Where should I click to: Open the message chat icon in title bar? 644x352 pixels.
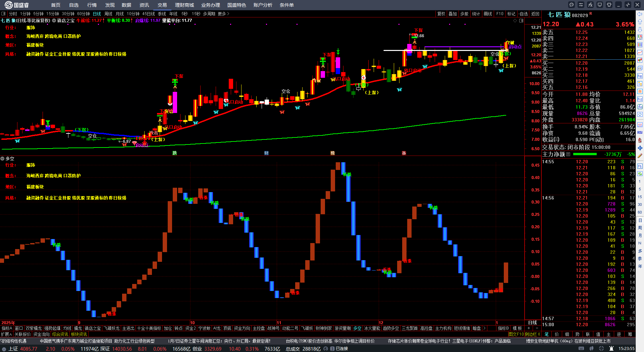(x=572, y=5)
